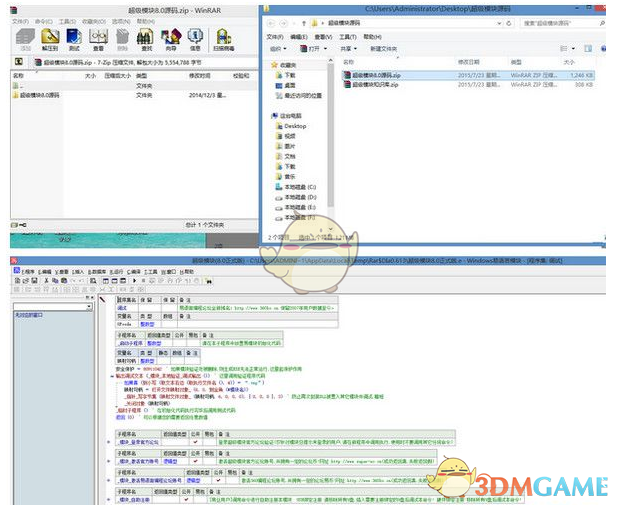
Task: Open Explorer 工具(T) menu
Action: 347,37
